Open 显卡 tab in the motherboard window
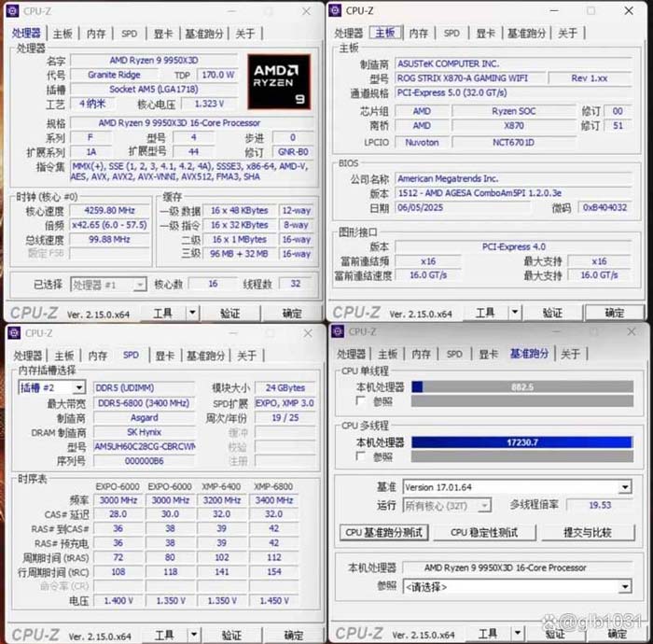This screenshot has height=644, width=653. pyautogui.click(x=486, y=34)
